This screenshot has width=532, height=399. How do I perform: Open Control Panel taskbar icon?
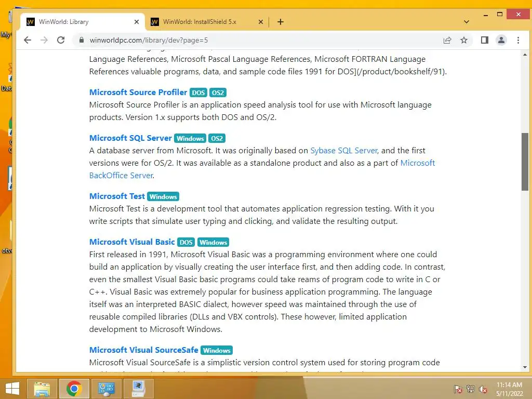tap(106, 389)
